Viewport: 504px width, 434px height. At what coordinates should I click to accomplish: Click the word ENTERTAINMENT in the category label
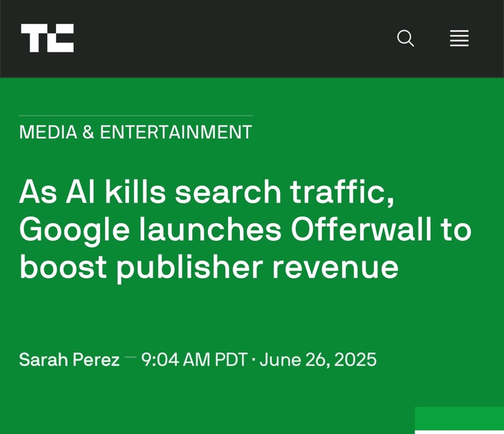[x=176, y=132]
